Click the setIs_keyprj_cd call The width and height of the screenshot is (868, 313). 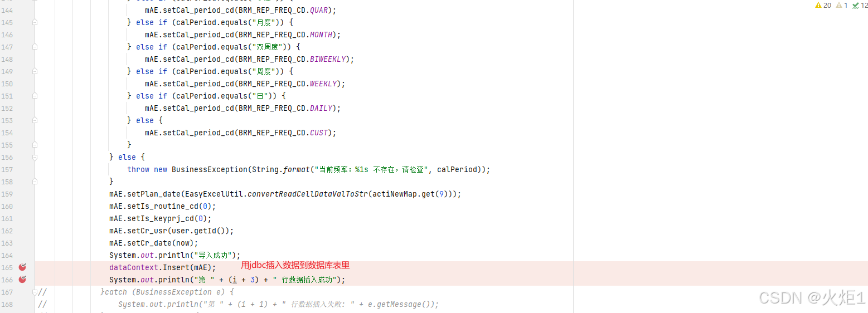click(x=161, y=218)
